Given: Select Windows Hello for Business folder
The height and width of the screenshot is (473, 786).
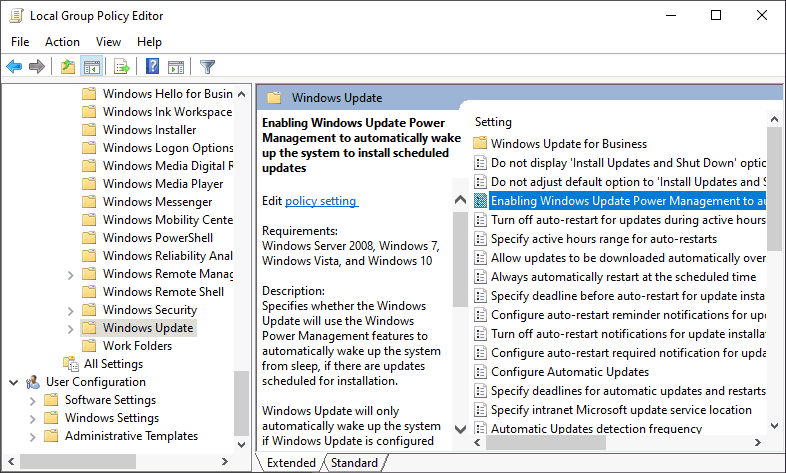Looking at the screenshot, I should (167, 94).
